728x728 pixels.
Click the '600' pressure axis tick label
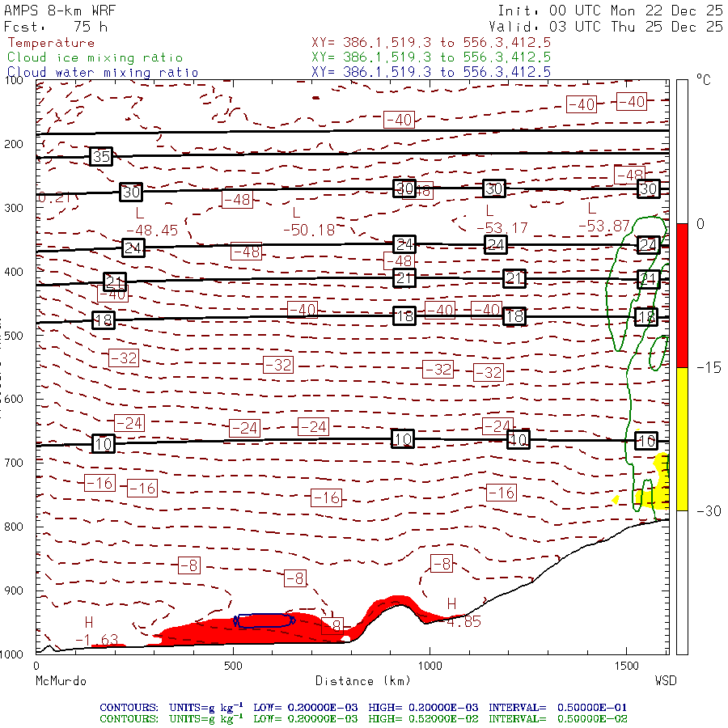click(x=14, y=399)
